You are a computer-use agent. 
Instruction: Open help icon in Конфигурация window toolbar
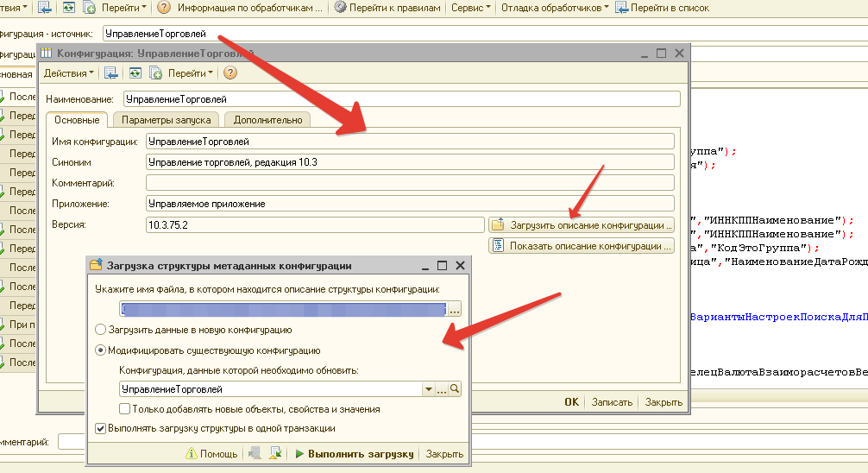point(230,73)
